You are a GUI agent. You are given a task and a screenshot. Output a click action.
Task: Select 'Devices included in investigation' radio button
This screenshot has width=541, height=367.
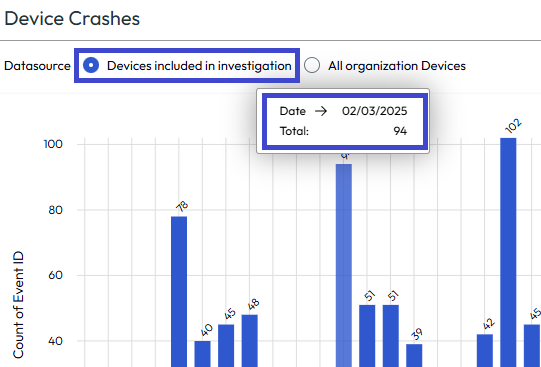(91, 65)
